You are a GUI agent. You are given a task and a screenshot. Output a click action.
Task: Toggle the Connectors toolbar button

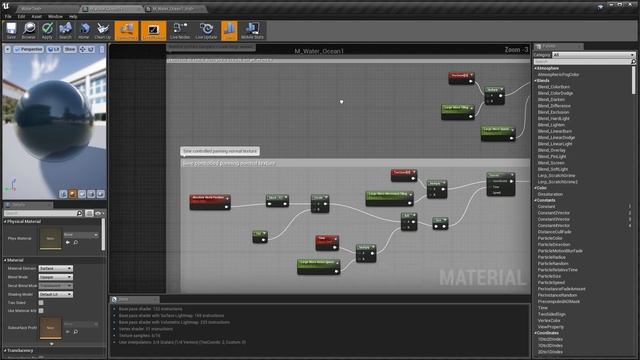coord(127,31)
